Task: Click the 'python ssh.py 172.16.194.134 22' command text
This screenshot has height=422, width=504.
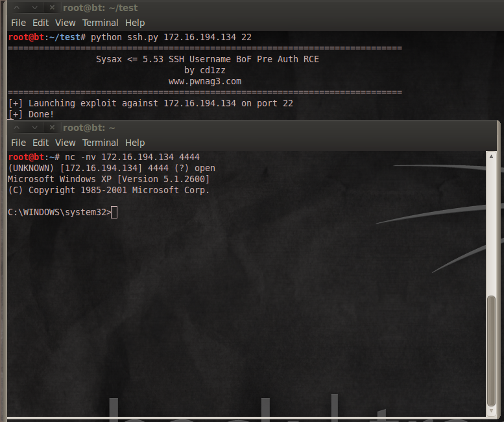Action: click(171, 38)
